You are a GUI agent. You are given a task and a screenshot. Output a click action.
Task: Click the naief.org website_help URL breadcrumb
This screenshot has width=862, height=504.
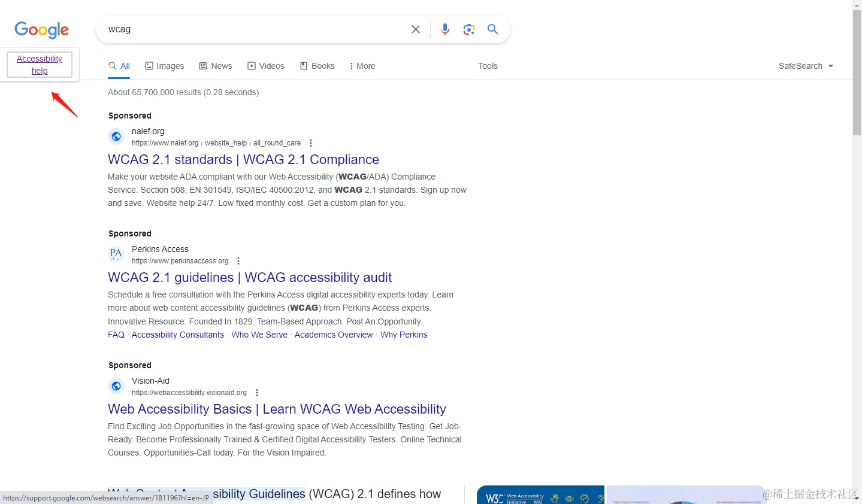[216, 143]
